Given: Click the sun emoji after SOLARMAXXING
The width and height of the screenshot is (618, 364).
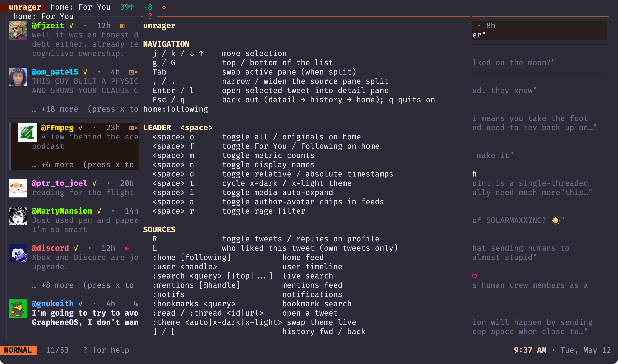Looking at the screenshot, I should click(556, 220).
